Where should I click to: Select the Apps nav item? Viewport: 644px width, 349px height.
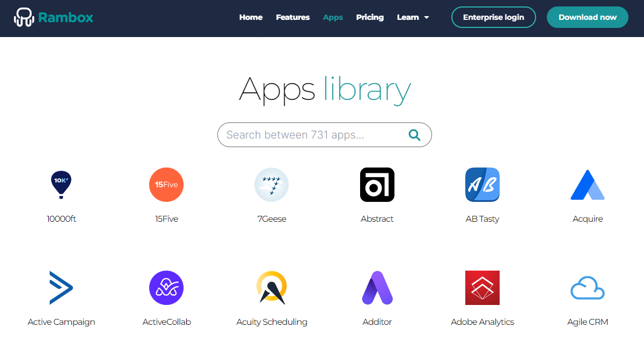point(333,17)
